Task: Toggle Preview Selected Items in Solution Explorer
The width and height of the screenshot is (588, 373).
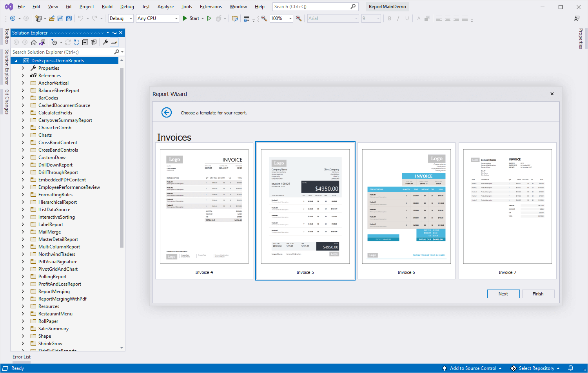Action: [x=114, y=42]
